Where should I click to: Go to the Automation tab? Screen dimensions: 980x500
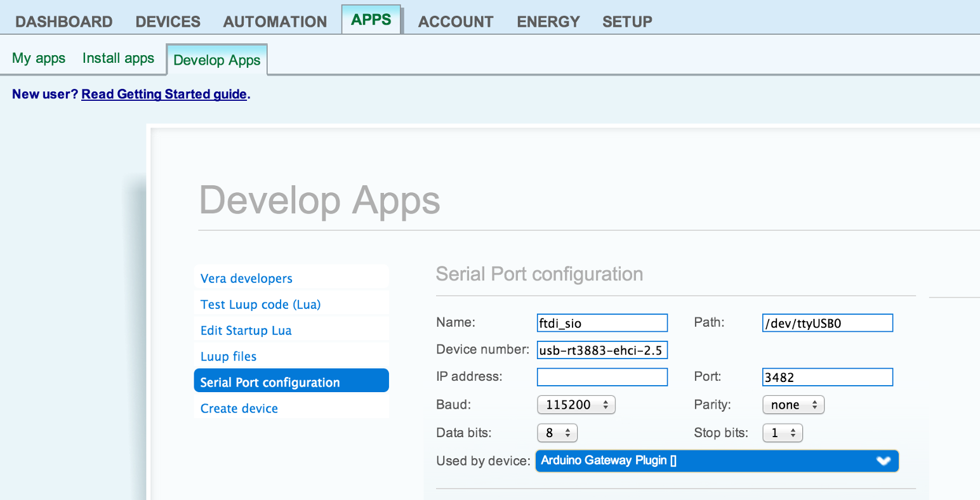275,22
